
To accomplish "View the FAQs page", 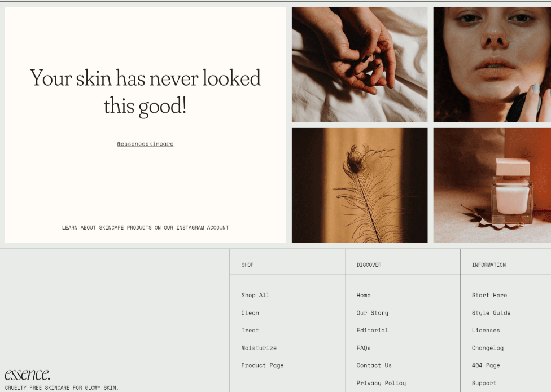I will tap(364, 348).
